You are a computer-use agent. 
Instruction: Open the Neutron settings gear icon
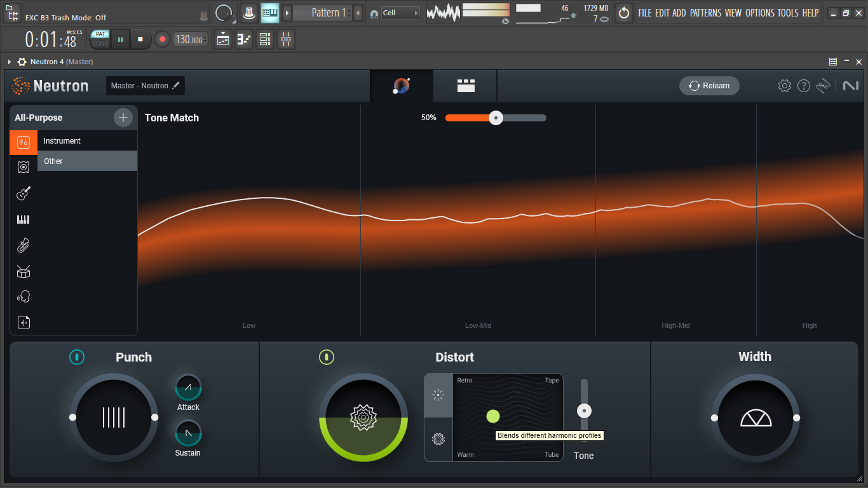[x=785, y=86]
